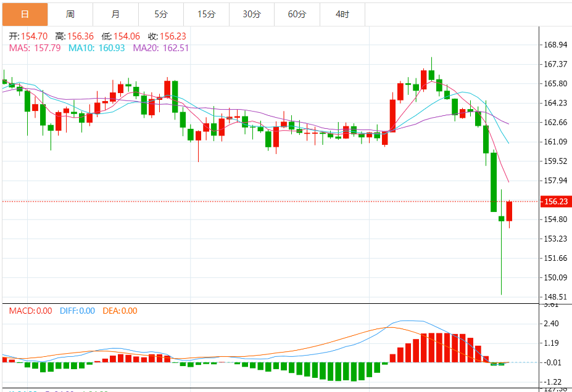Click the 164.23 price axis label

555,103
